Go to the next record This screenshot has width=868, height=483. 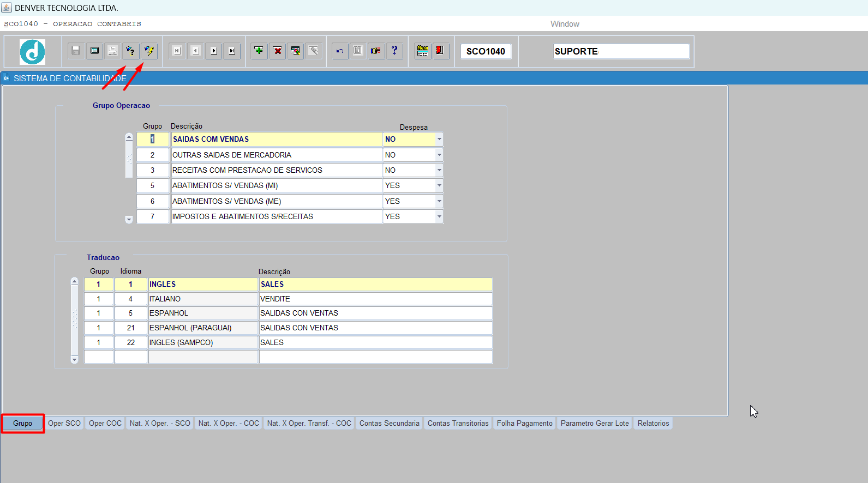coord(214,51)
